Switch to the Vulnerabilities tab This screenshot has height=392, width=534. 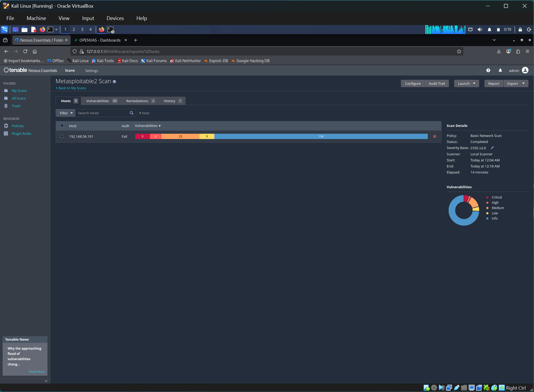102,101
